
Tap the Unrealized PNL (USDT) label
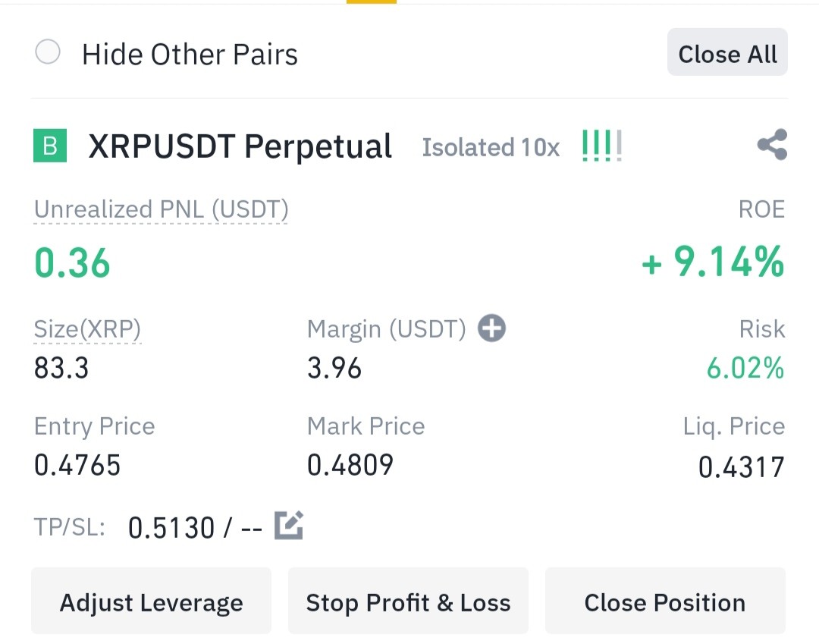tap(161, 210)
